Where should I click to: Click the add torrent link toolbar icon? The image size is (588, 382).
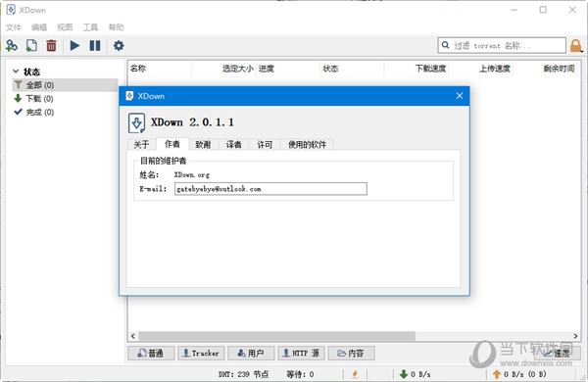tap(12, 46)
